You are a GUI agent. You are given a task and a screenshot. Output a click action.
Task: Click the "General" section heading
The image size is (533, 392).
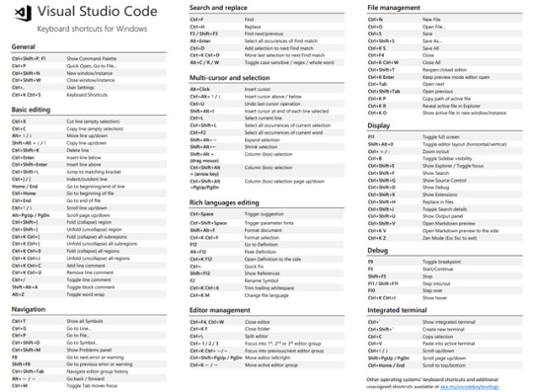pyautogui.click(x=23, y=47)
